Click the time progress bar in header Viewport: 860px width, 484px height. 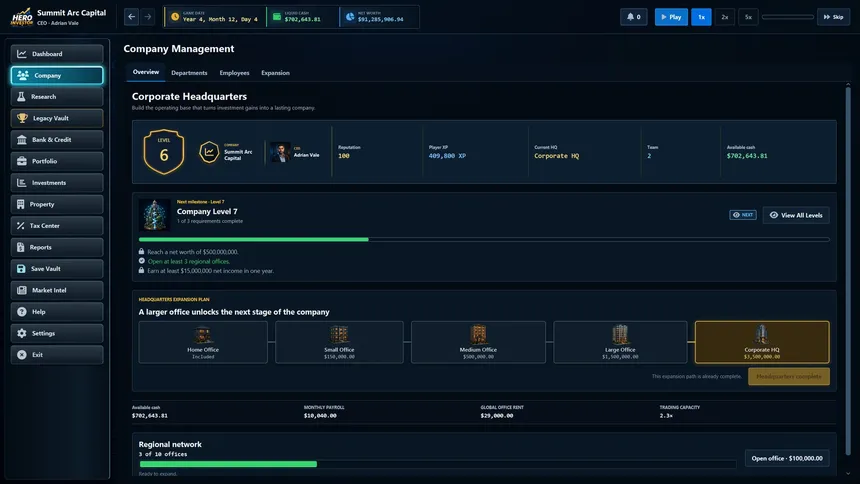(788, 17)
